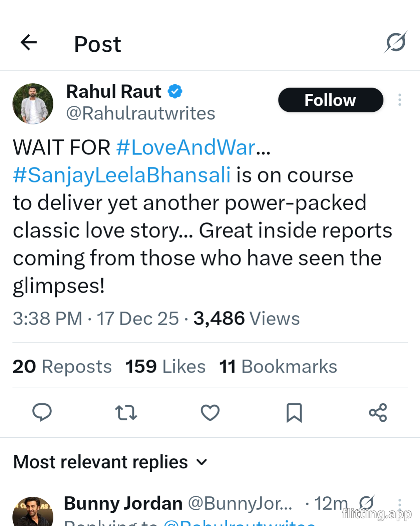The image size is (420, 526).
Task: Open the @Rahulrautwrites handle
Action: pos(140,114)
